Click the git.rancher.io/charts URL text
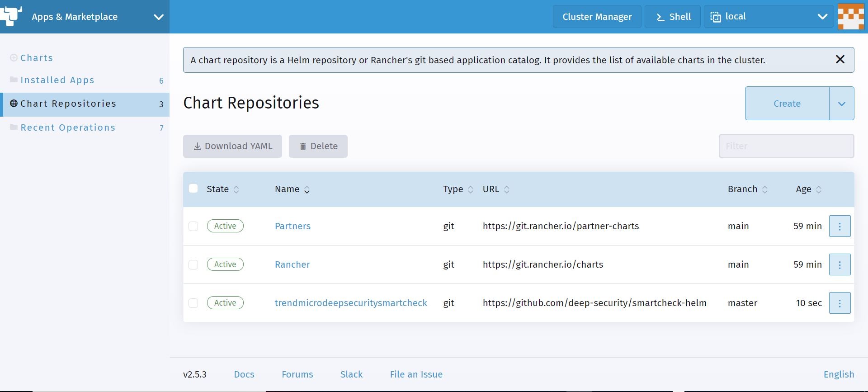Image resolution: width=868 pixels, height=392 pixels. click(x=542, y=264)
